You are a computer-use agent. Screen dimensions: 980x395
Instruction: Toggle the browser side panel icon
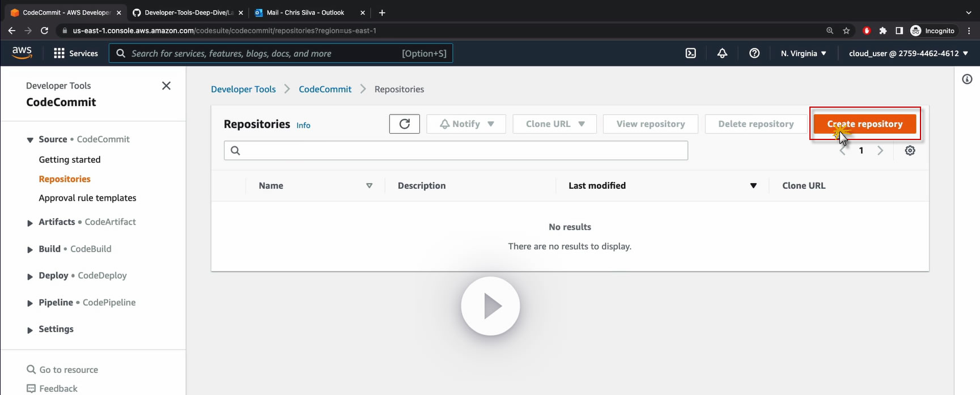pos(899,31)
